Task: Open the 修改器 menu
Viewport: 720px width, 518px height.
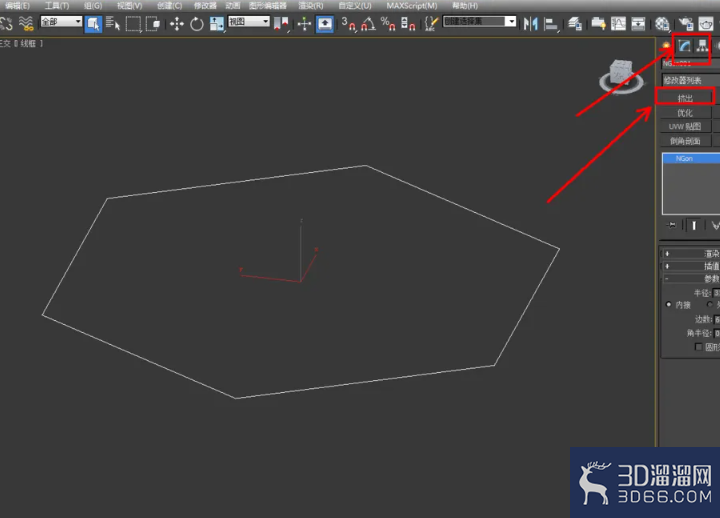Action: 205,6
